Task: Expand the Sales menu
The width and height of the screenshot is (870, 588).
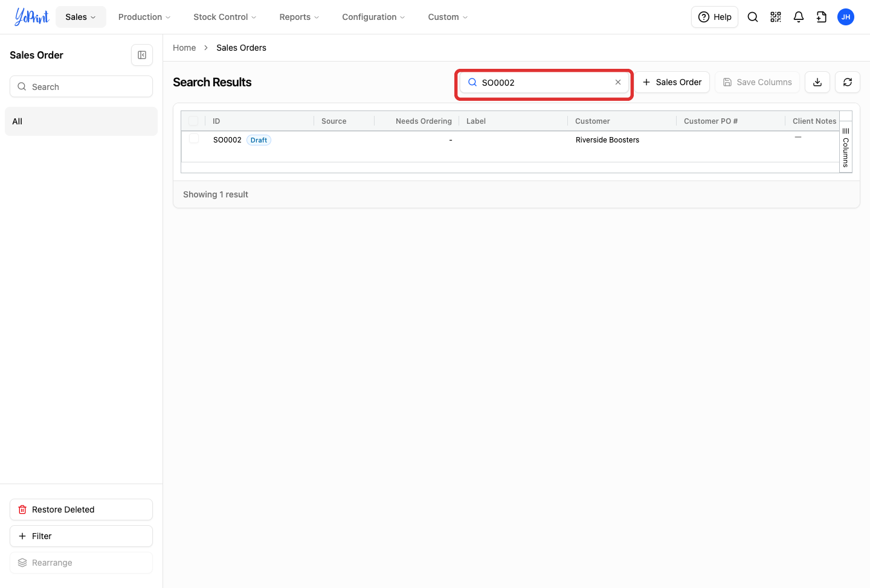Action: tap(81, 17)
